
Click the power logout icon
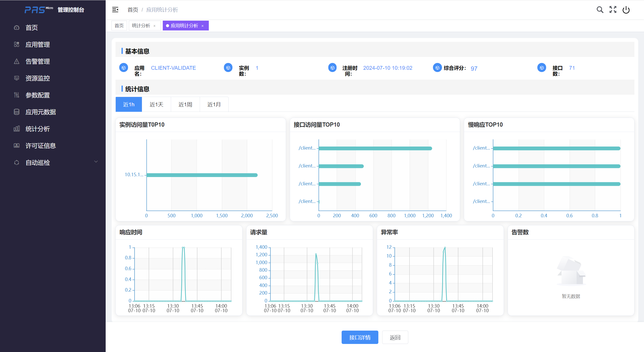pos(626,10)
